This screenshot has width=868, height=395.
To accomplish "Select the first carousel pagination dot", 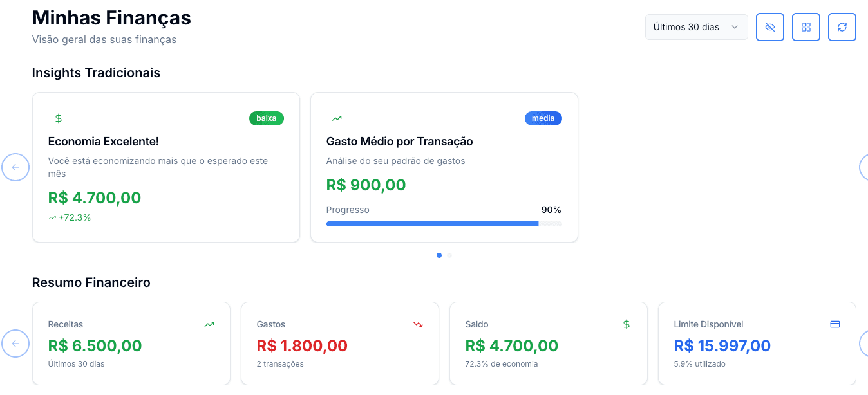I will click(x=439, y=255).
